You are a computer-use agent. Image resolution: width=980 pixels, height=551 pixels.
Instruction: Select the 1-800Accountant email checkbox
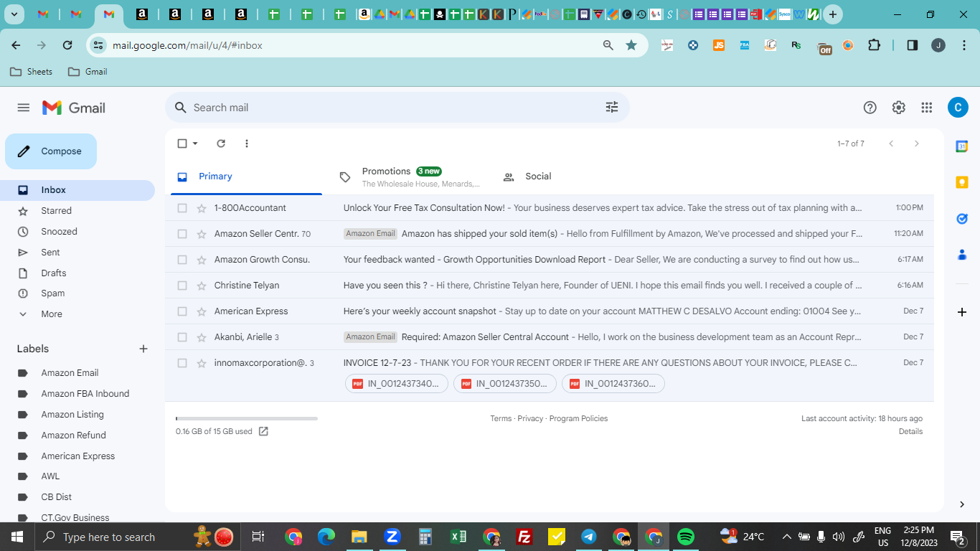(182, 208)
